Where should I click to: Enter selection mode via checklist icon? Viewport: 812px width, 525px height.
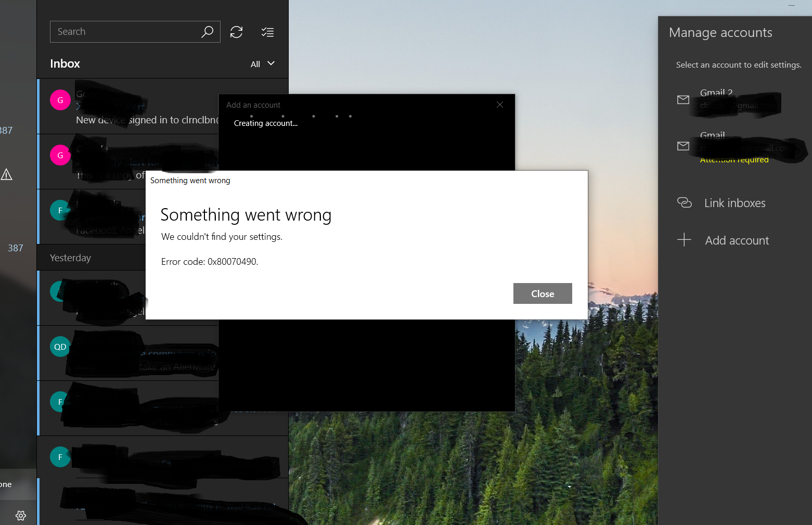click(267, 32)
